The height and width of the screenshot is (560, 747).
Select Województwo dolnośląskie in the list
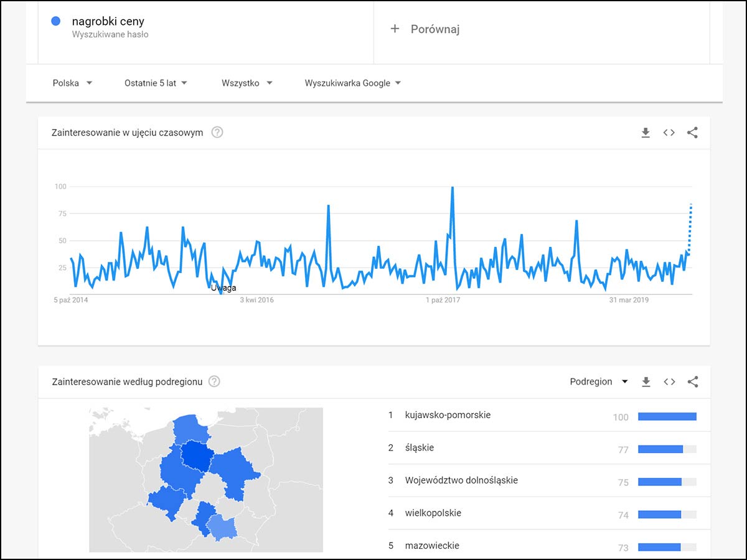[461, 480]
